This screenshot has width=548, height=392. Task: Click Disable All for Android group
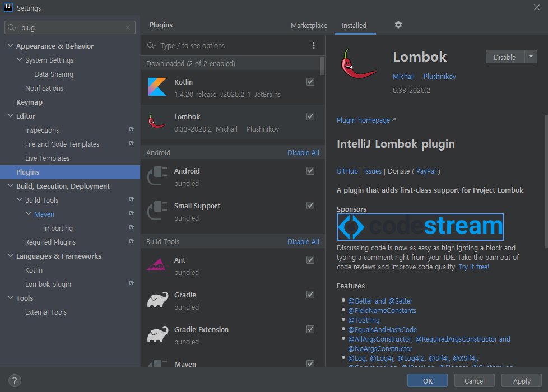303,153
